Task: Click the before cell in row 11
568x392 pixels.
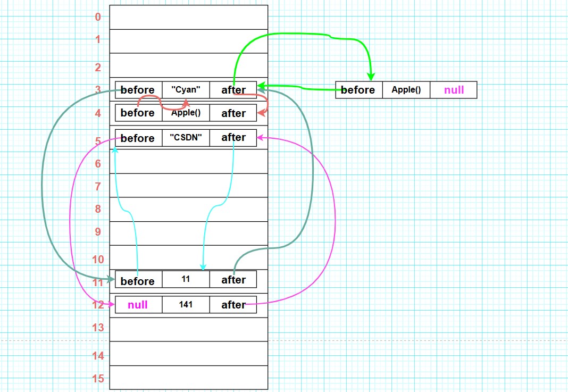Action: click(x=138, y=279)
